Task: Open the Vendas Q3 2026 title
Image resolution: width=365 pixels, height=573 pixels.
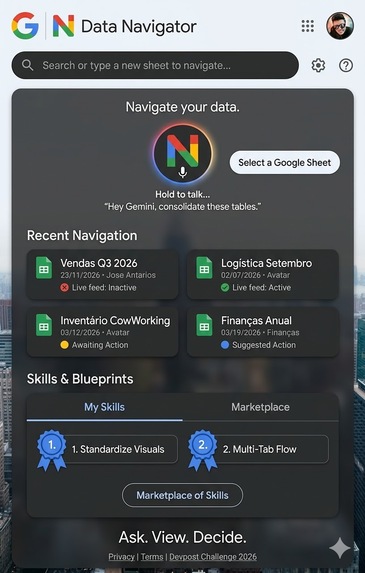Action: tap(99, 263)
